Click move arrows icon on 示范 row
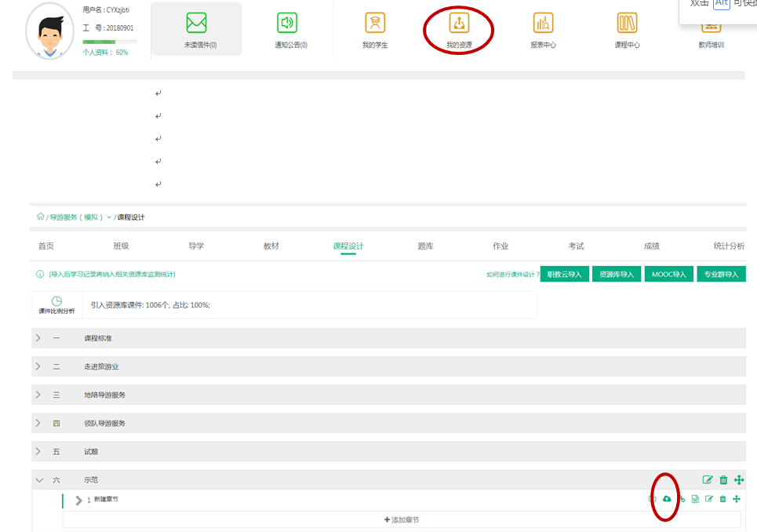Screen dimensions: 757x532 point(738,479)
